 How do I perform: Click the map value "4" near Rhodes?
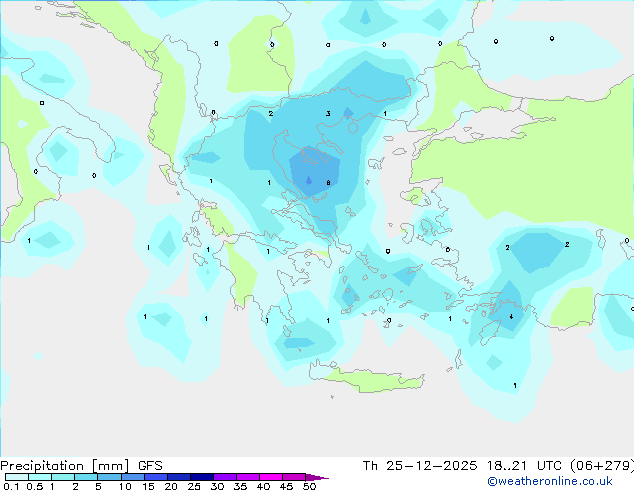511,317
